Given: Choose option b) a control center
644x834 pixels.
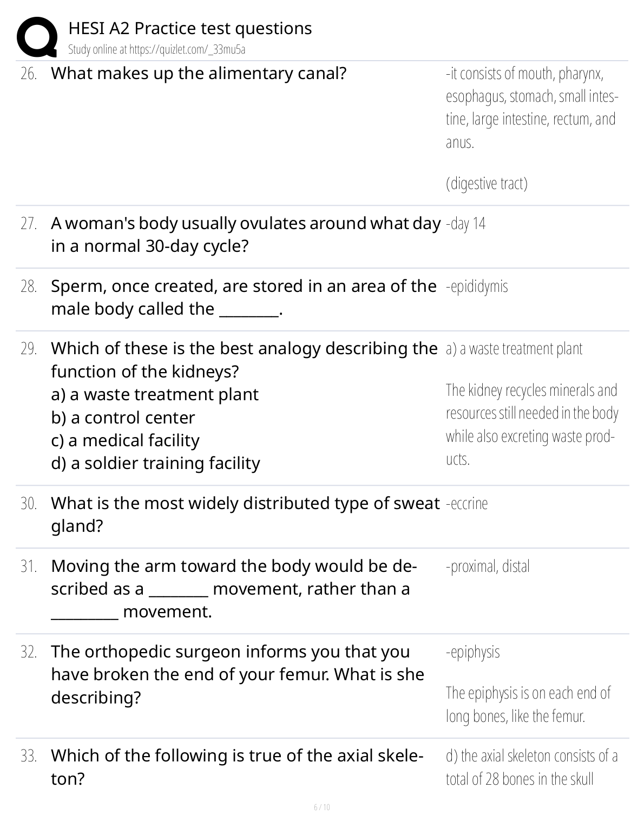Looking at the screenshot, I should pyautogui.click(x=123, y=418).
